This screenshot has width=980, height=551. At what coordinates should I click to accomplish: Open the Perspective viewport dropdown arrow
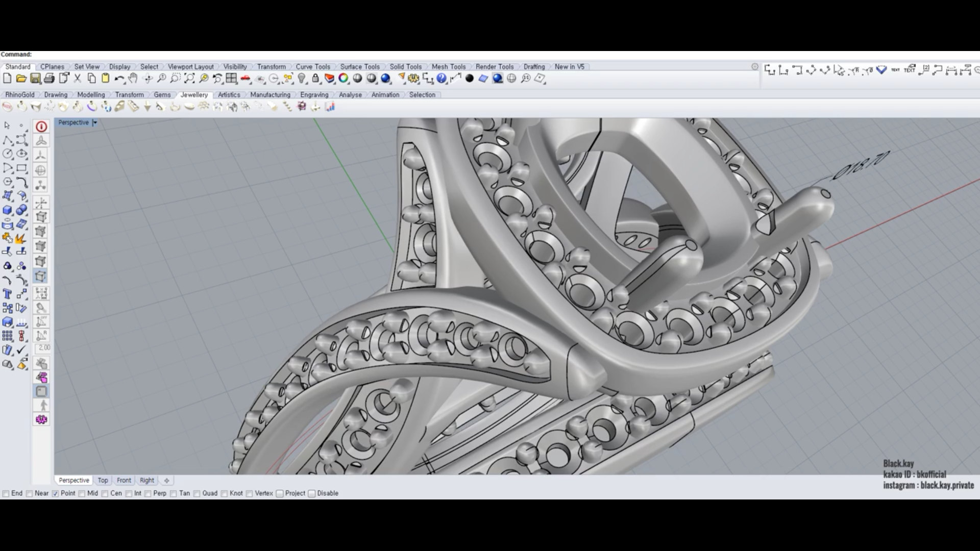click(x=95, y=122)
